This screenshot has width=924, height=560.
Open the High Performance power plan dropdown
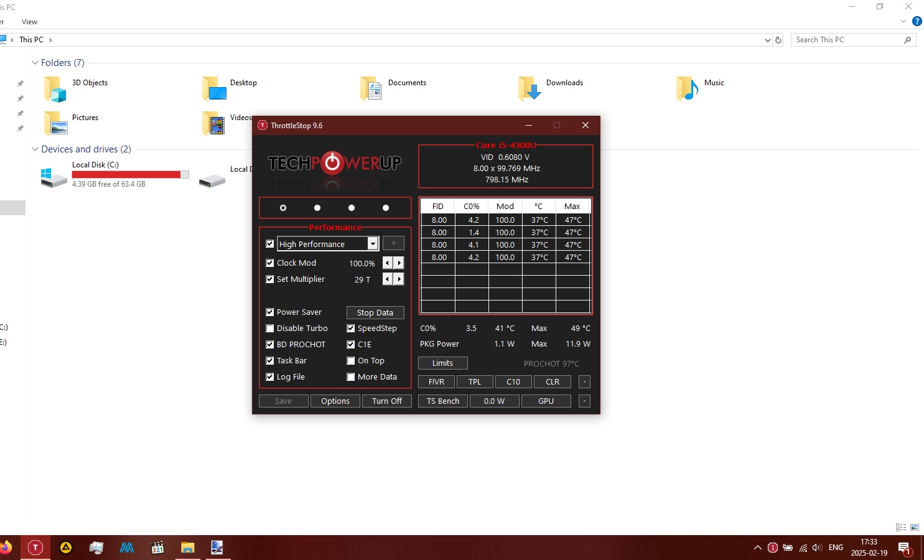click(372, 244)
